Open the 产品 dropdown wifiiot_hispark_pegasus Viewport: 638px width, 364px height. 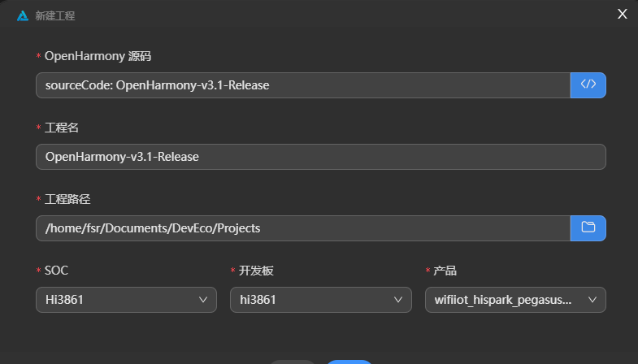[515, 300]
